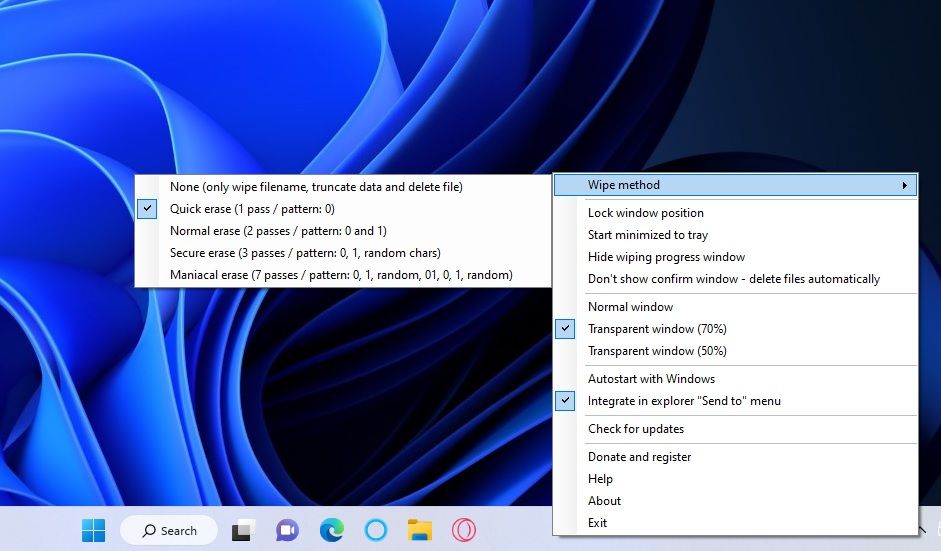Expand the Wipe method submenu arrow

click(904, 185)
